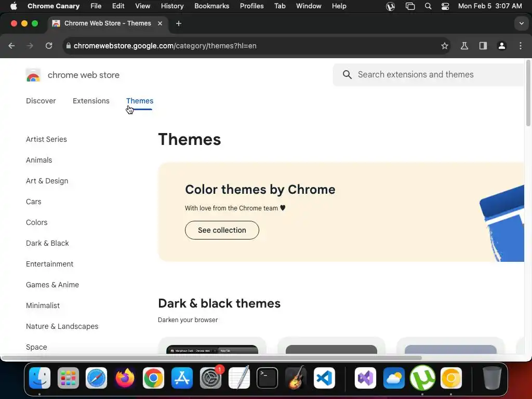Go back to previous page

pyautogui.click(x=11, y=46)
